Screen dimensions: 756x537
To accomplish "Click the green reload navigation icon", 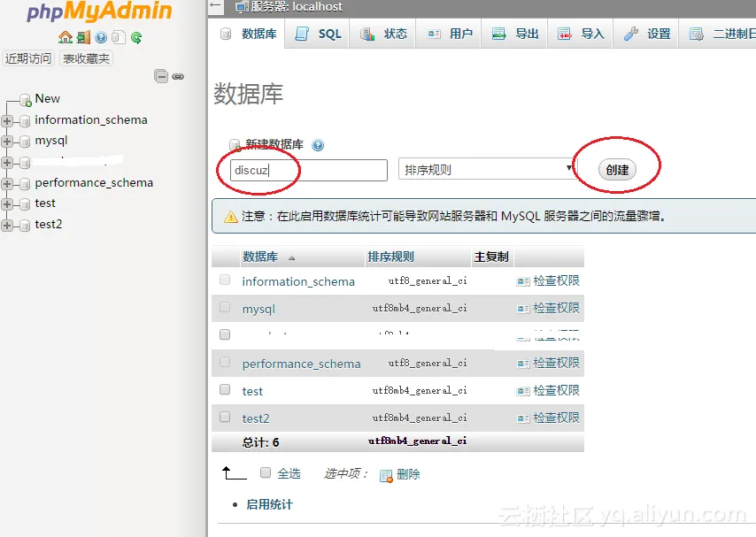I will pyautogui.click(x=136, y=37).
